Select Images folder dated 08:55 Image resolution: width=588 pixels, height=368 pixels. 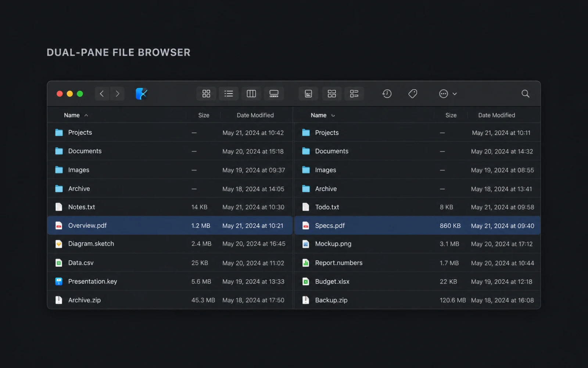[417, 170]
